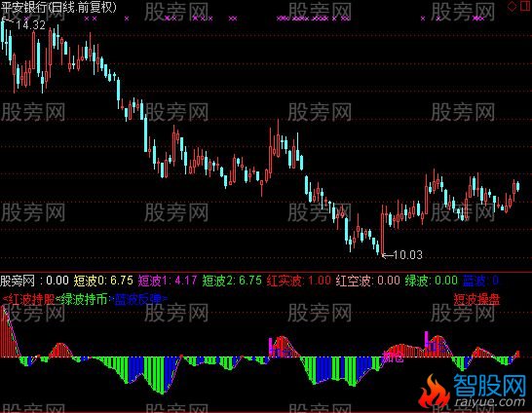This screenshot has height=413, width=532.
Task: Click the blue <蓝波反弹> legend label
Action: [139, 299]
